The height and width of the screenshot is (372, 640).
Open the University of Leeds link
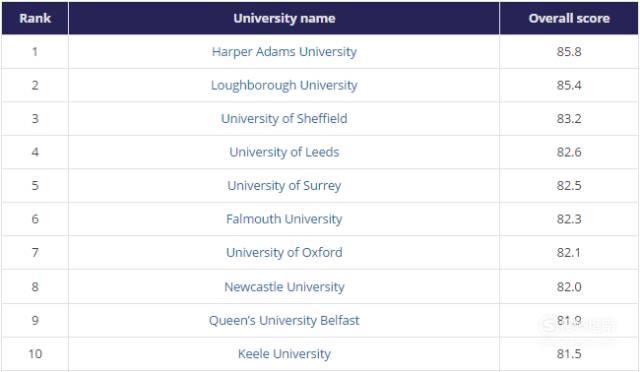click(x=284, y=152)
